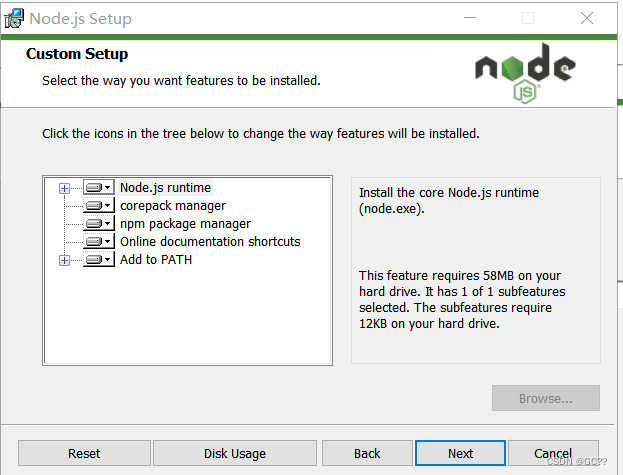Click the 'This feature requires 58MB' text
The height and width of the screenshot is (475, 623).
tap(462, 299)
